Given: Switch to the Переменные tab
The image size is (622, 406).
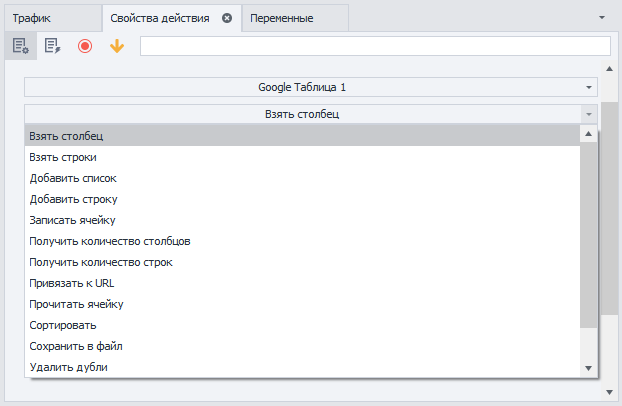Looking at the screenshot, I should click(281, 18).
